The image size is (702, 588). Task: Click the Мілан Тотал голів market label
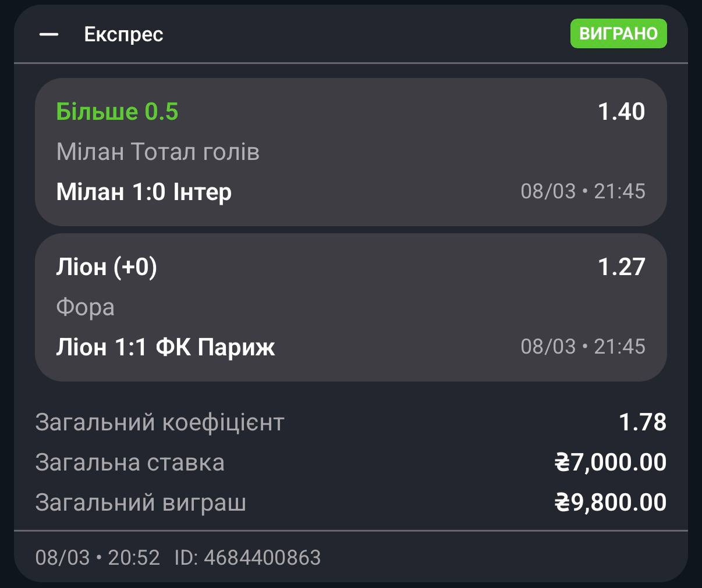(x=158, y=152)
